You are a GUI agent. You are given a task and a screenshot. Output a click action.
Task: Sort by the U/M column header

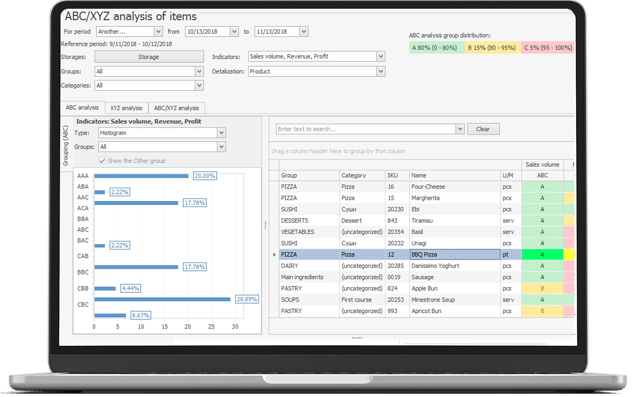pyautogui.click(x=511, y=176)
